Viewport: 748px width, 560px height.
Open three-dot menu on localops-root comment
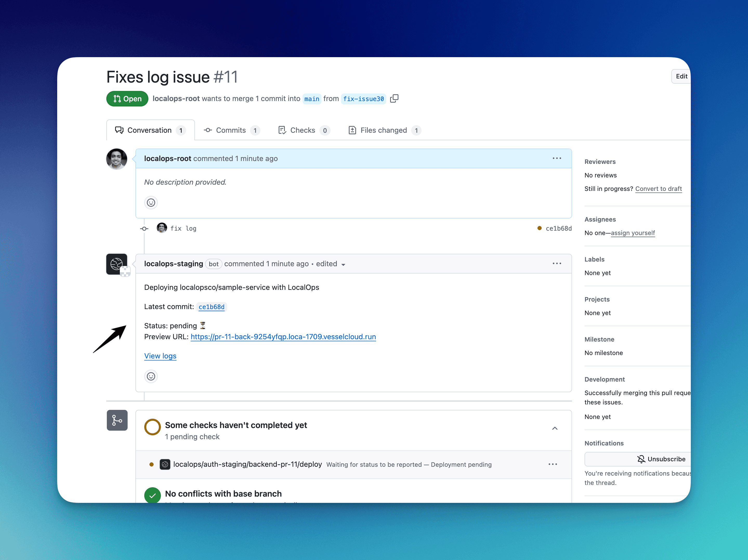coord(557,158)
